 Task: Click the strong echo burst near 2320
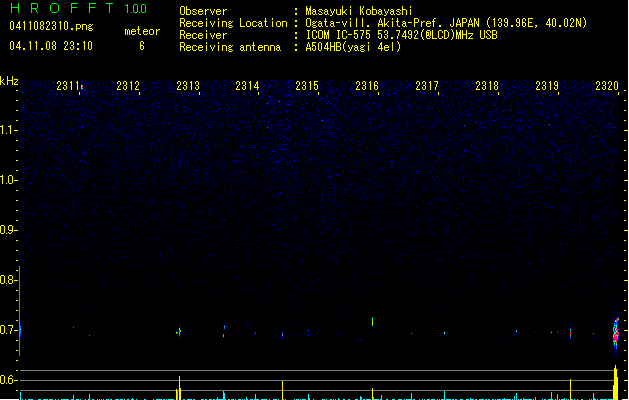[616, 332]
